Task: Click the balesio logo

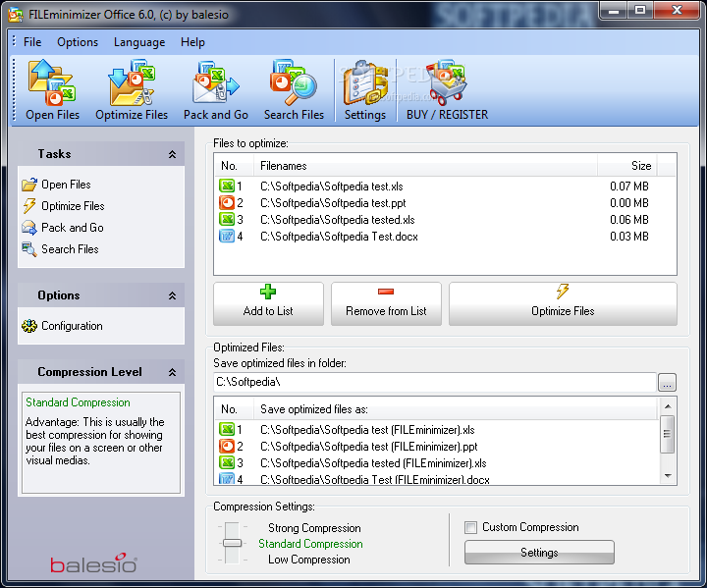Action: click(94, 563)
